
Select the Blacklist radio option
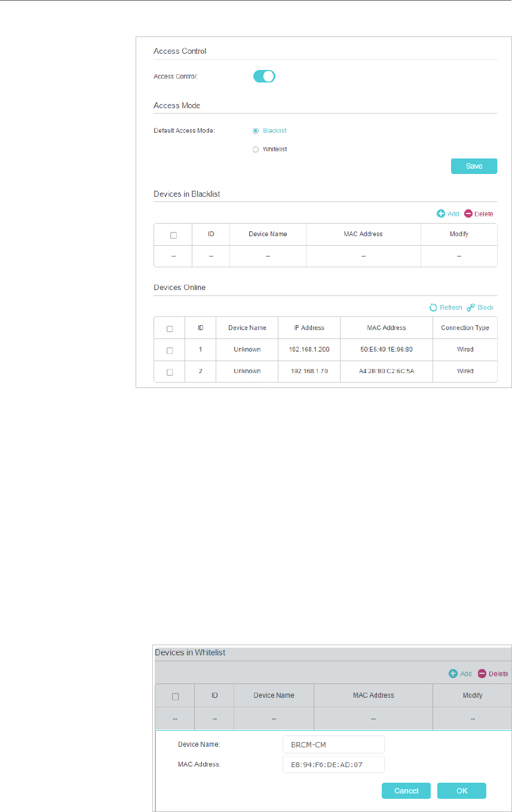click(x=256, y=130)
